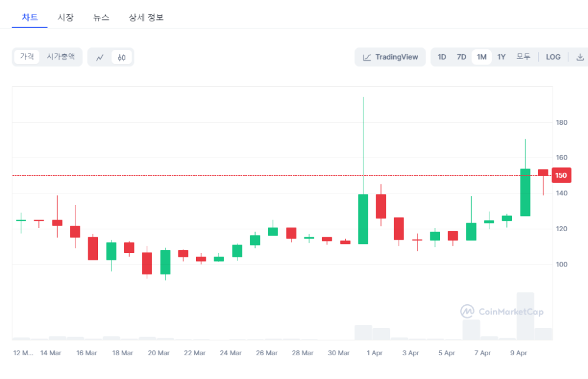The height and width of the screenshot is (379, 588).
Task: Select the 시가총액 chart mode
Action: pyautogui.click(x=61, y=57)
